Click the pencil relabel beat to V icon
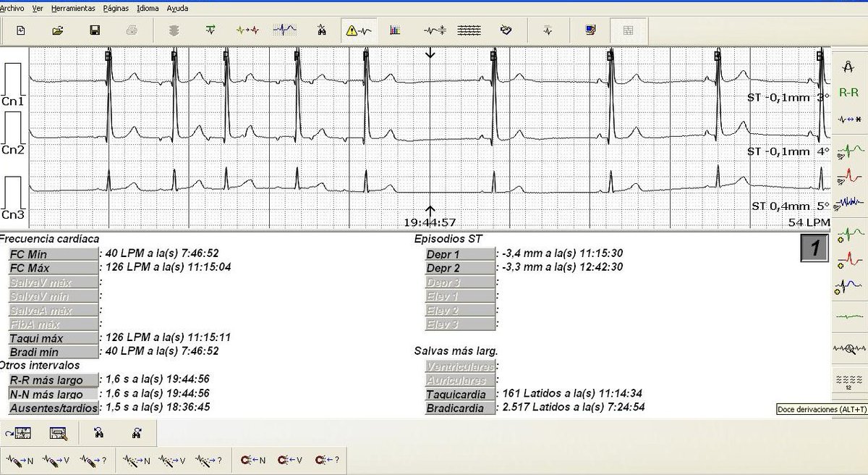The height and width of the screenshot is (475, 868). coord(56,459)
